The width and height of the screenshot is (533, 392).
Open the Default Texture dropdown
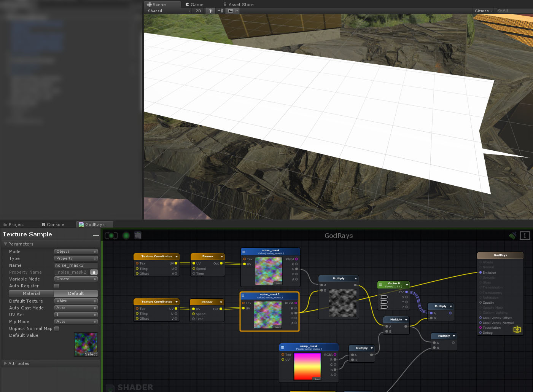(76, 301)
